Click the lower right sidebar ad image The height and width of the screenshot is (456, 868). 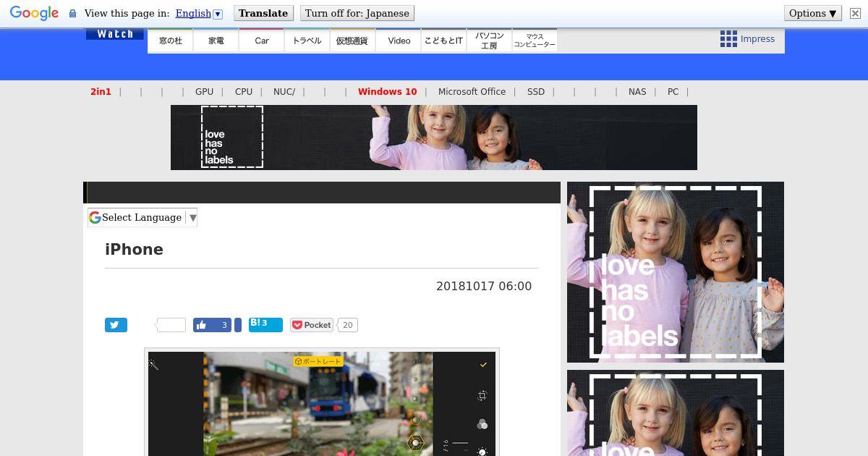676,413
